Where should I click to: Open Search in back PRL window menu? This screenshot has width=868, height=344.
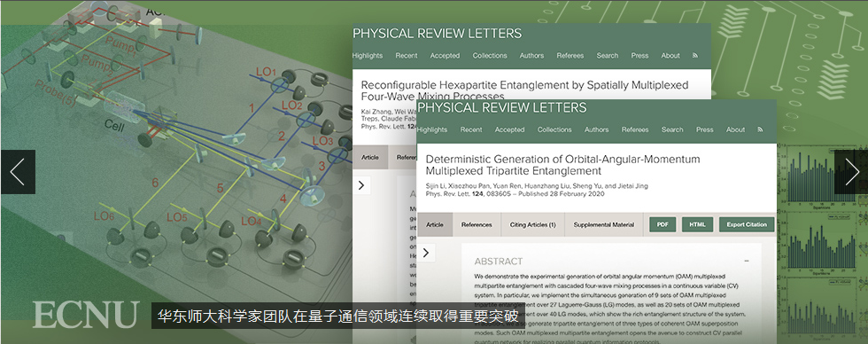pos(608,55)
